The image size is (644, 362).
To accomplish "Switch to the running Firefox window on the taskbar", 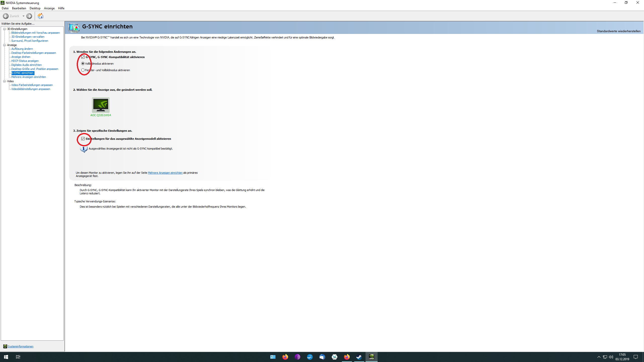I will (x=347, y=357).
